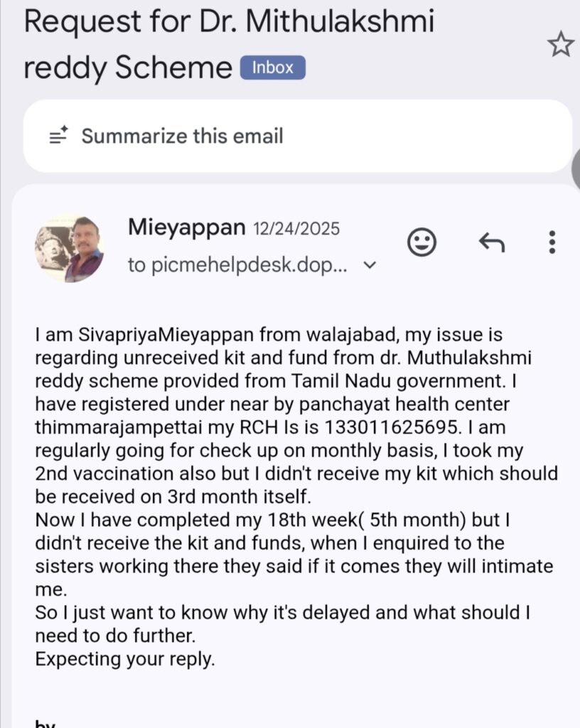Add an emoji reaction to the email

421,243
